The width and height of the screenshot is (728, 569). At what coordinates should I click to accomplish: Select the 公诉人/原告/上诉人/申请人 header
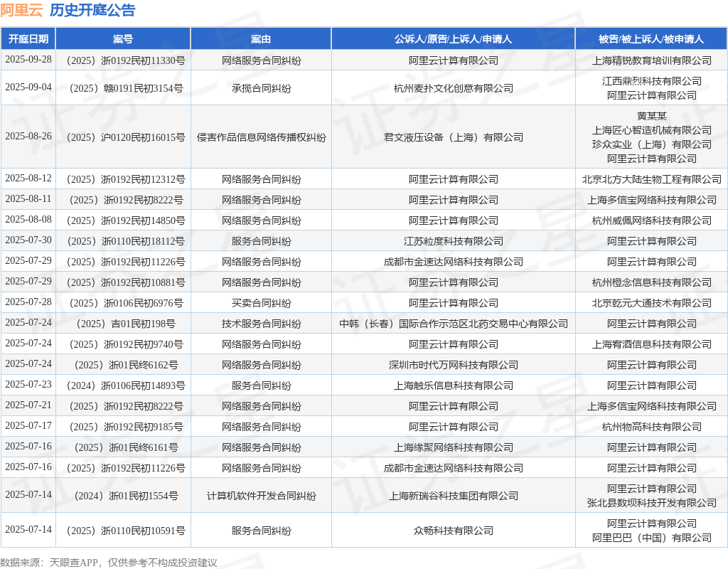pyautogui.click(x=453, y=39)
